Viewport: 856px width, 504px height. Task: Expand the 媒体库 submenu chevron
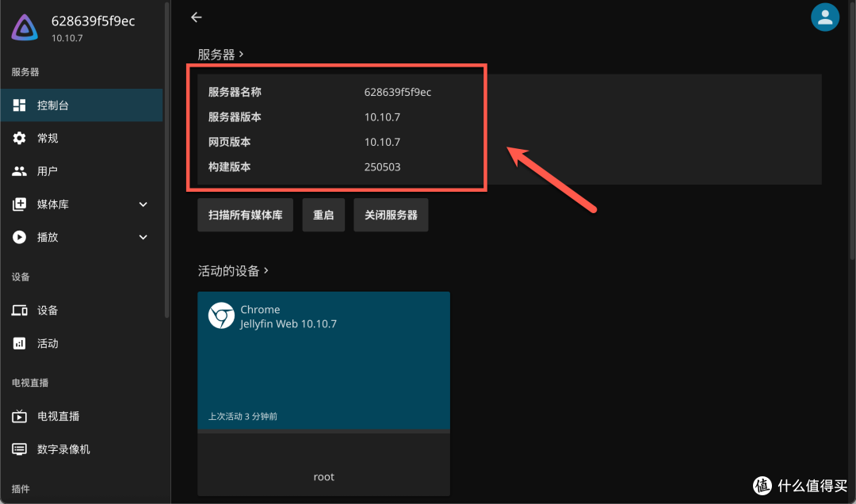(x=143, y=204)
